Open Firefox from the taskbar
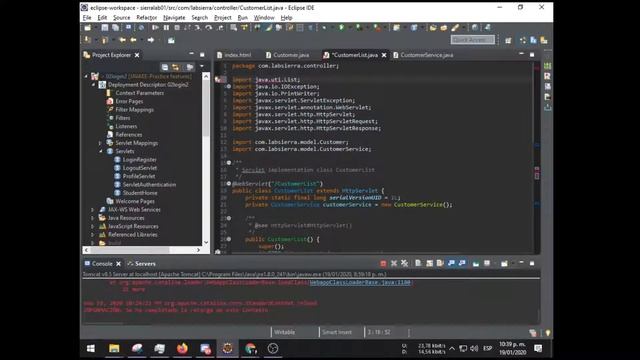 (x=182, y=349)
